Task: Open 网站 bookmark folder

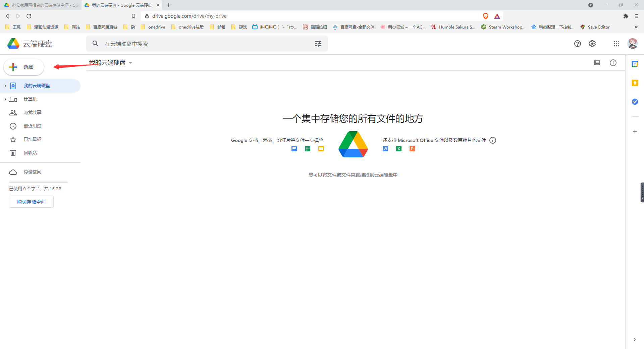Action: pos(72,27)
